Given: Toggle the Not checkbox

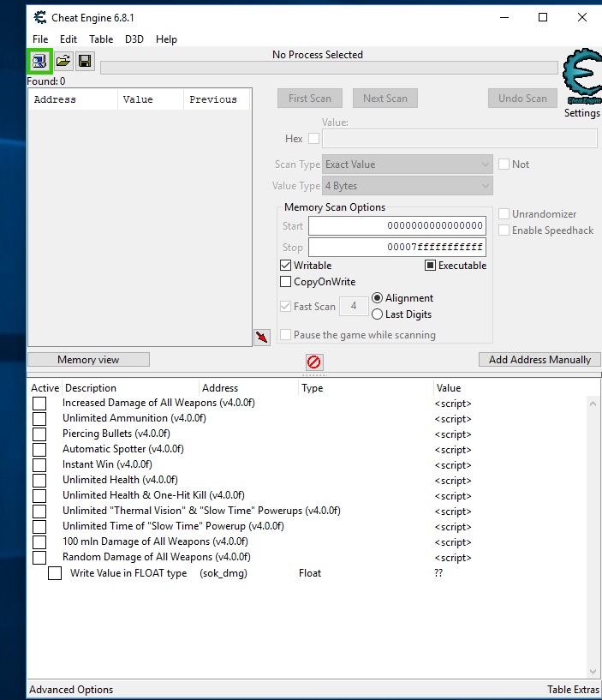Looking at the screenshot, I should 504,165.
